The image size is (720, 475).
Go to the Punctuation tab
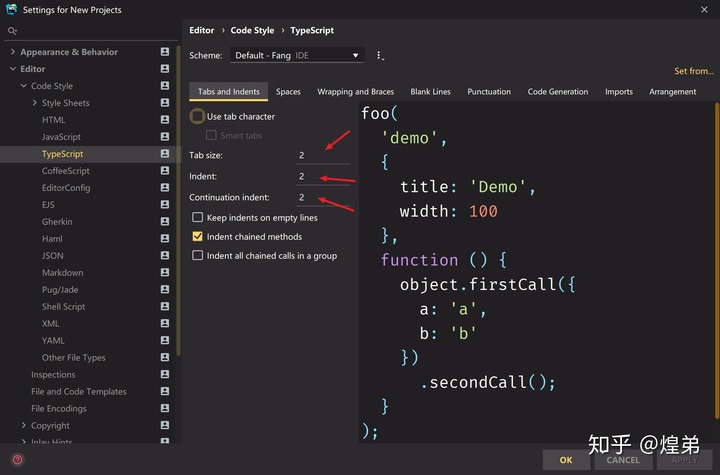coord(489,91)
